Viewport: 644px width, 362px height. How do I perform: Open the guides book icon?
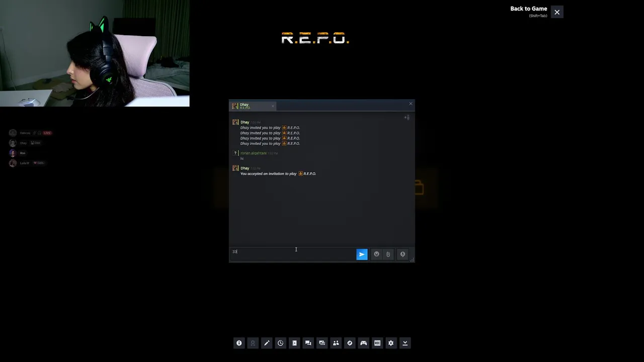coord(294,343)
